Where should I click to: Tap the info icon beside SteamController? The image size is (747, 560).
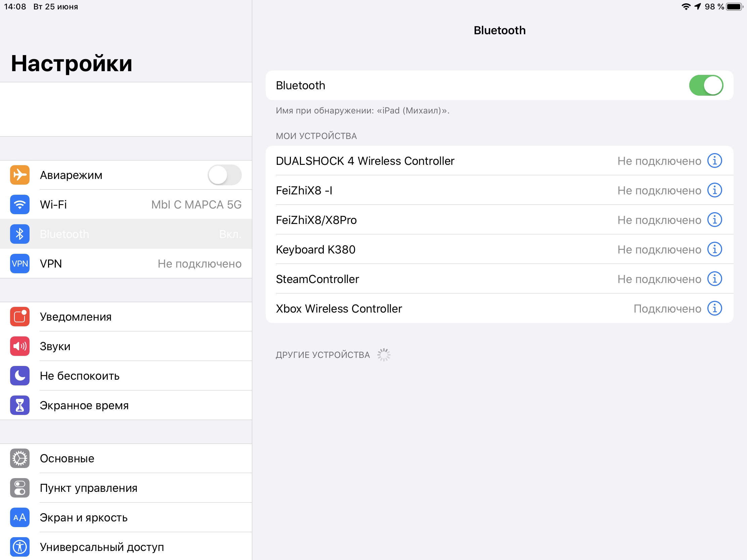[x=714, y=279]
